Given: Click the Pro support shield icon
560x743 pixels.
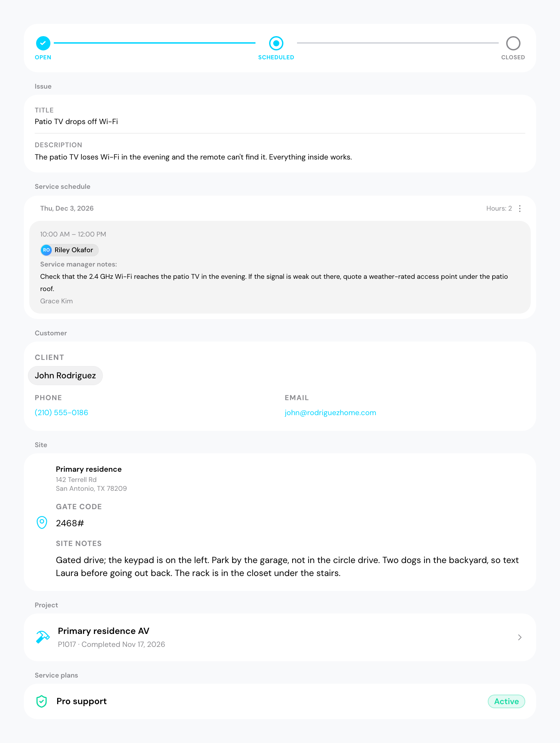Looking at the screenshot, I should click(42, 701).
